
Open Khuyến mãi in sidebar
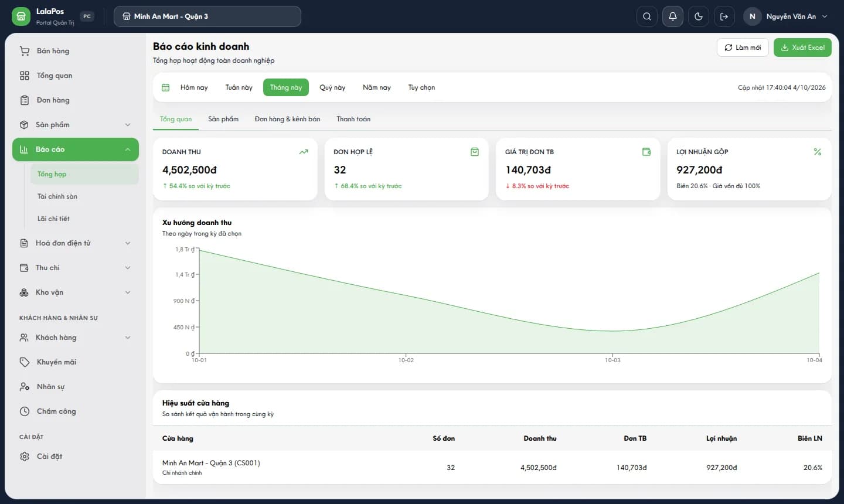tap(76, 362)
